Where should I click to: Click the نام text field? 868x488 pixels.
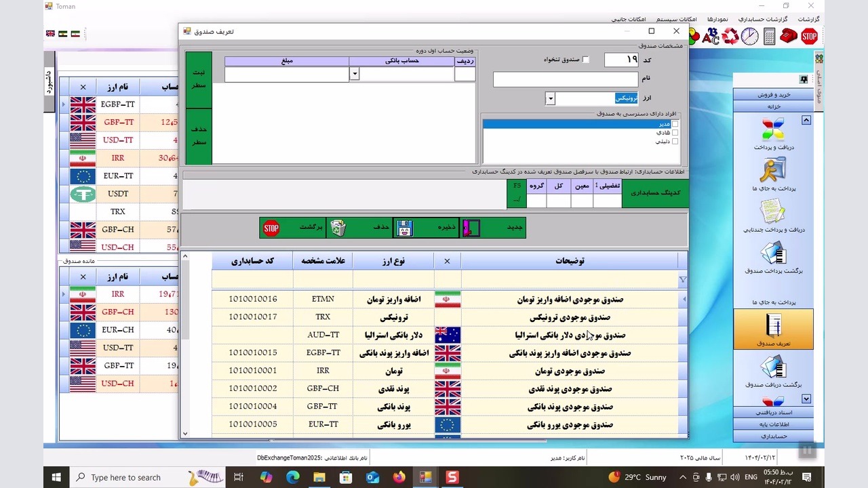click(x=566, y=80)
